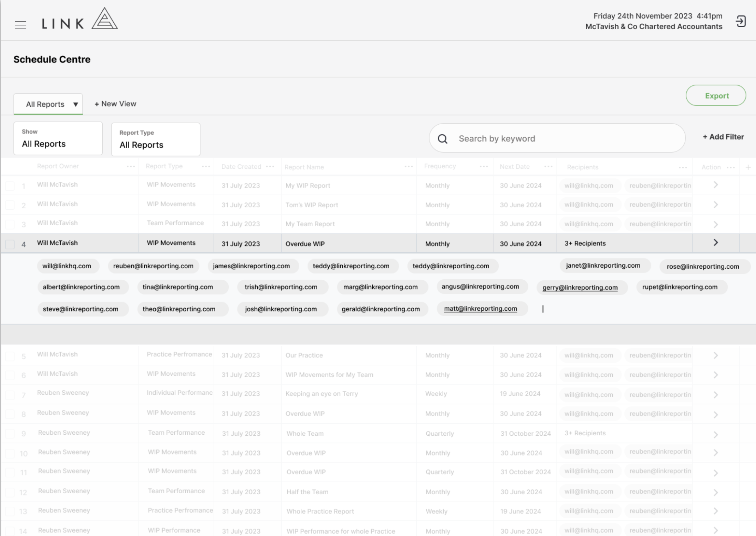
Task: Sort by Report Owner column header
Action: pos(58,166)
